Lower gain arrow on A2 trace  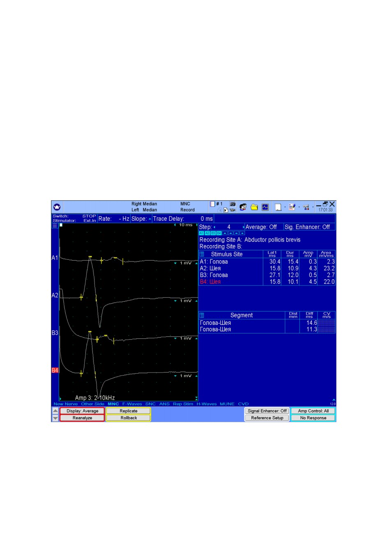click(x=175, y=301)
